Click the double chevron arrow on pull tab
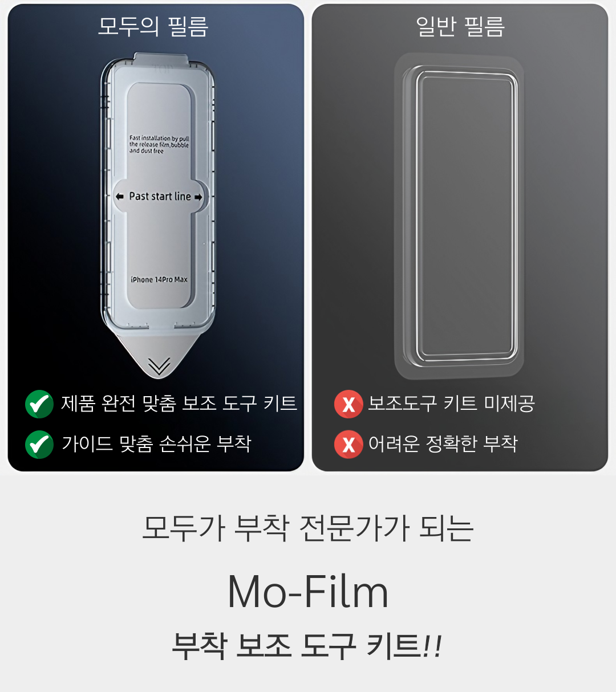This screenshot has height=692, width=616. [x=159, y=365]
